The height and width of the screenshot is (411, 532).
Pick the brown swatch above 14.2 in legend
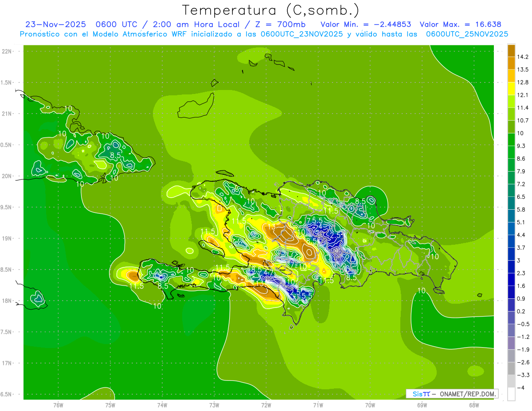(511, 51)
